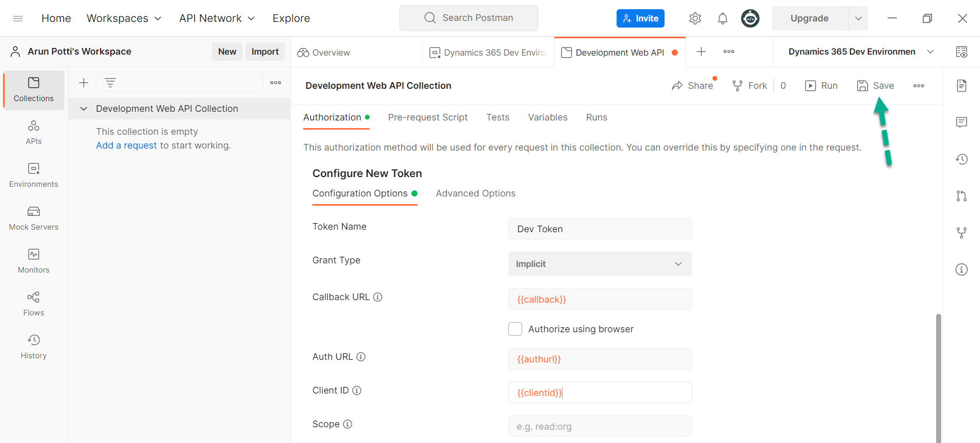Select the Authorization tab
Viewport: 980px width, 443px height.
coord(336,117)
